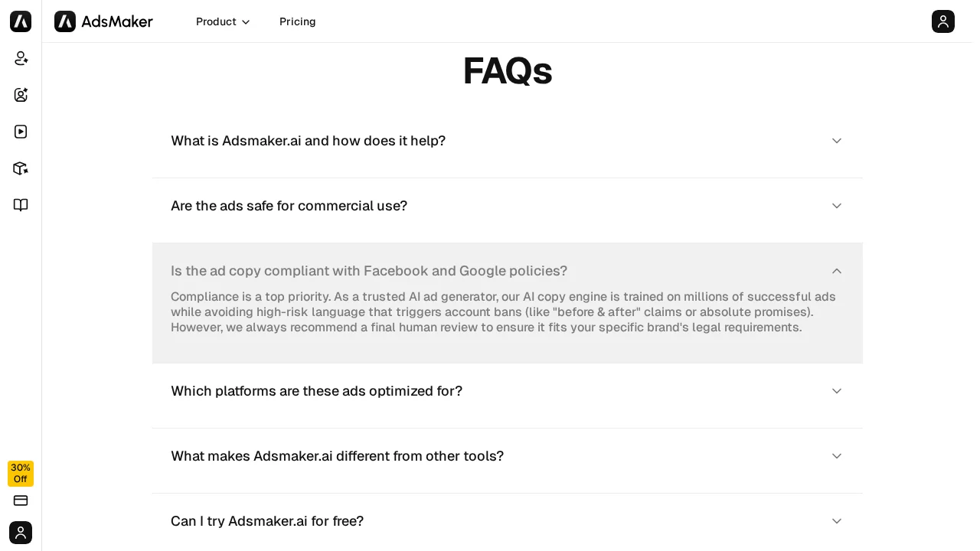Expand "What makes Adsmaker.ai different from other tools?"
This screenshot has height=551, width=980.
coord(337,456)
